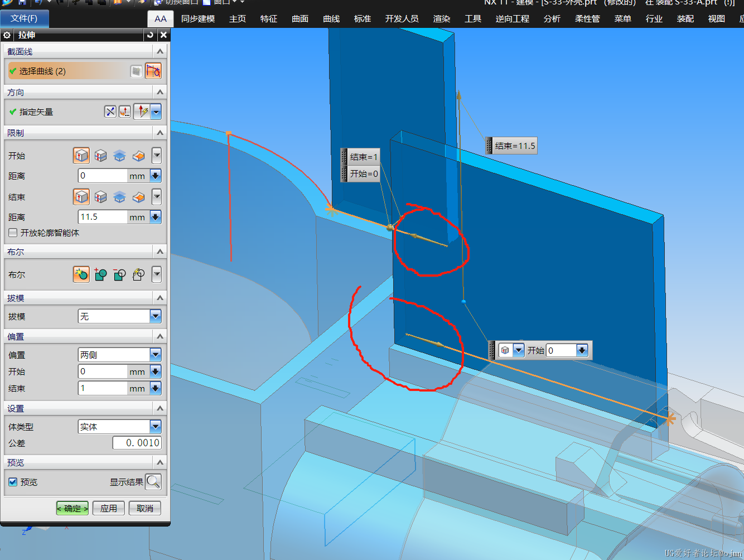Reset the Extrude dialog
The image size is (744, 560).
pyautogui.click(x=150, y=35)
